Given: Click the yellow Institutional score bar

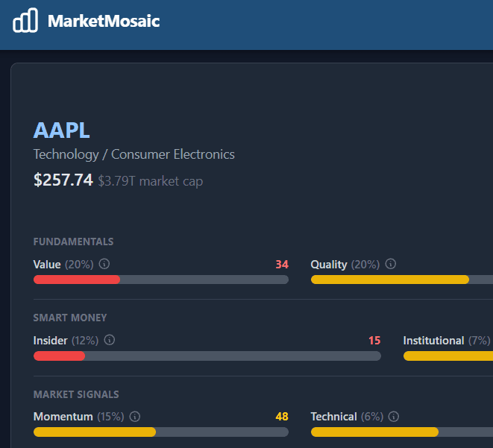Looking at the screenshot, I should point(448,356).
